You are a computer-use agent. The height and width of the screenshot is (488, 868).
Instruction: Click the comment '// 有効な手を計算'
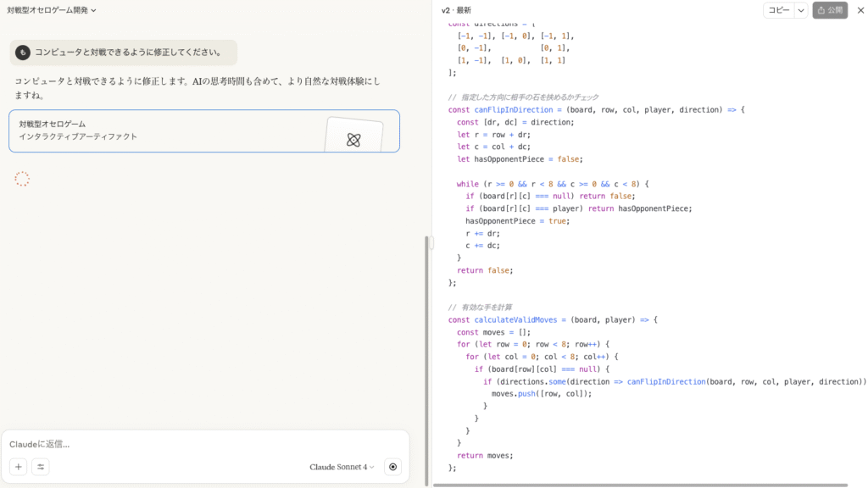tap(480, 307)
